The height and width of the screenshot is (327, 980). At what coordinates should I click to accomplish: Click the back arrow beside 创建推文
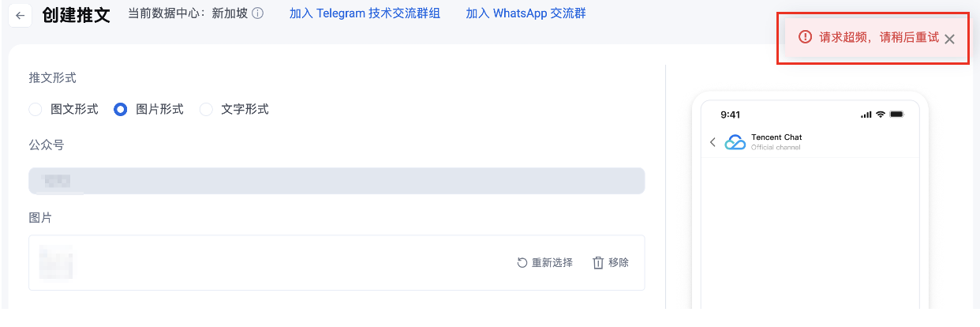[x=21, y=16]
